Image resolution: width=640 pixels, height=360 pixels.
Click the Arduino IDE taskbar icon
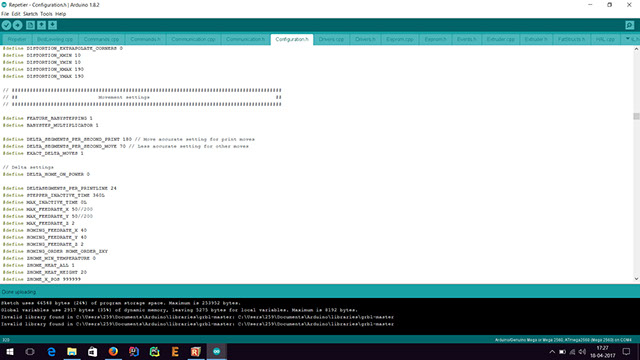(x=217, y=351)
